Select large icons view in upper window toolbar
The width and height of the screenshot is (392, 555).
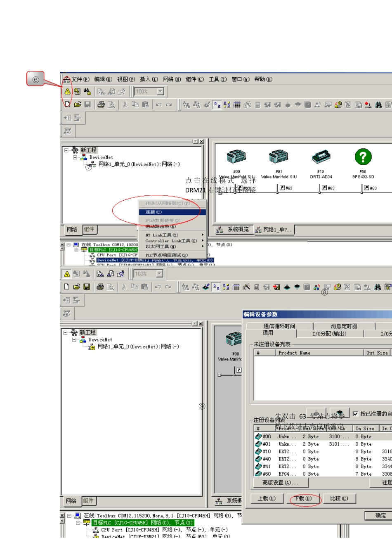[x=217, y=104]
